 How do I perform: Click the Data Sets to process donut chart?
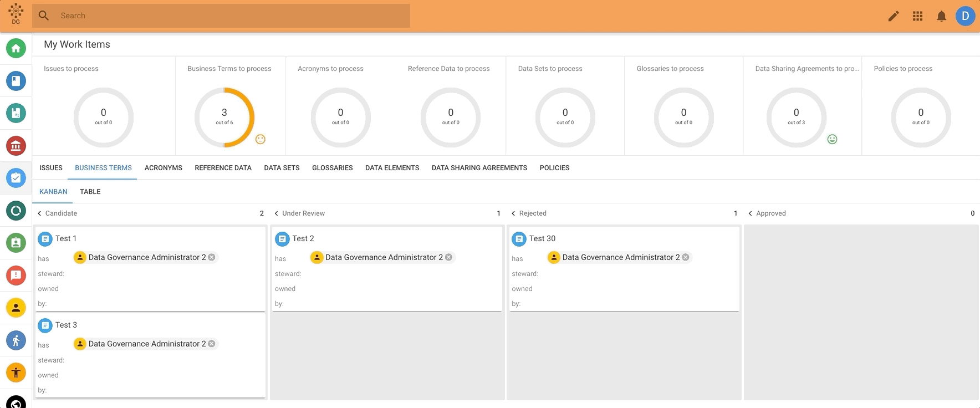565,118
